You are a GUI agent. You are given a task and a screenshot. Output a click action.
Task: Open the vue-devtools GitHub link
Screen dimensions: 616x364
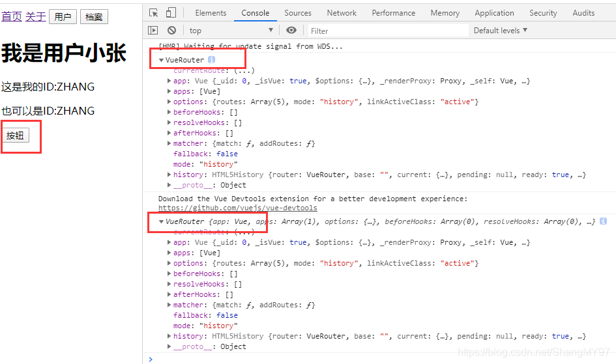238,208
